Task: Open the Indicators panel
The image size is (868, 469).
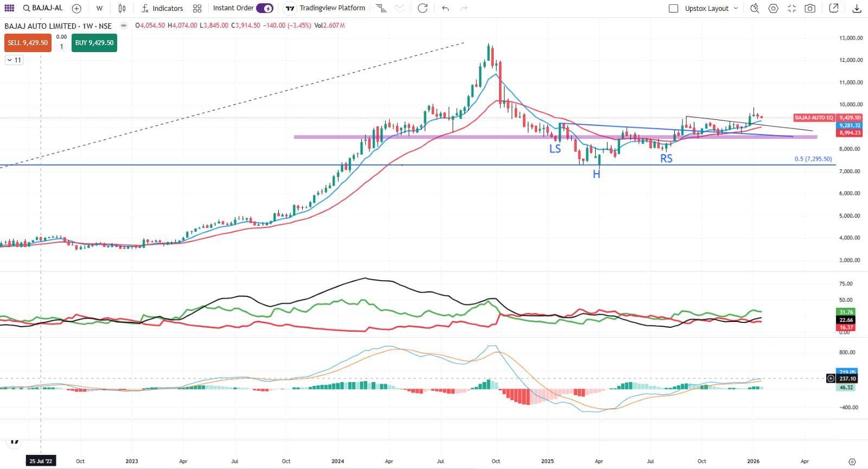Action: (162, 8)
